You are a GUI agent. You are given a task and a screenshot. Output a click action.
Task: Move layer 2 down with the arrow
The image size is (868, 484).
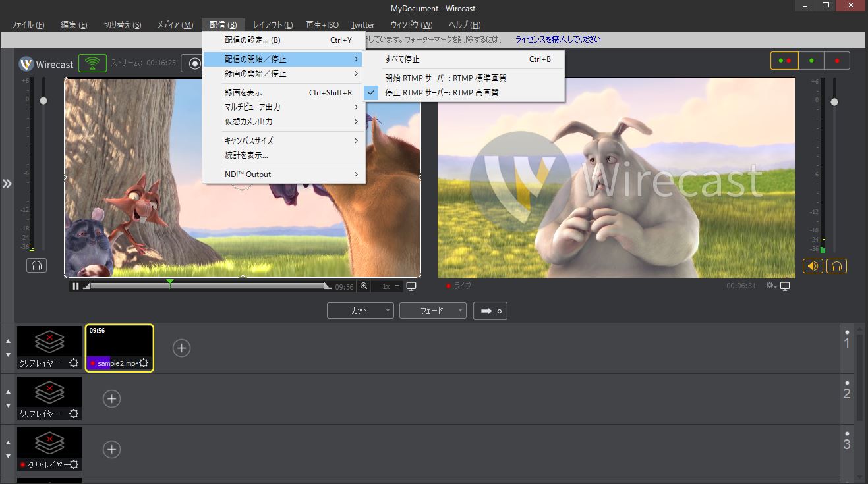9,406
